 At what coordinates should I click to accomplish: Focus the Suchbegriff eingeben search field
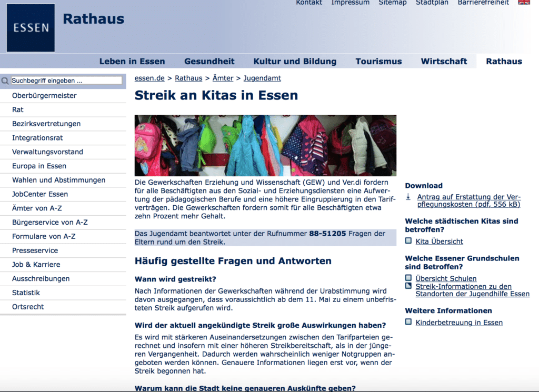point(67,81)
